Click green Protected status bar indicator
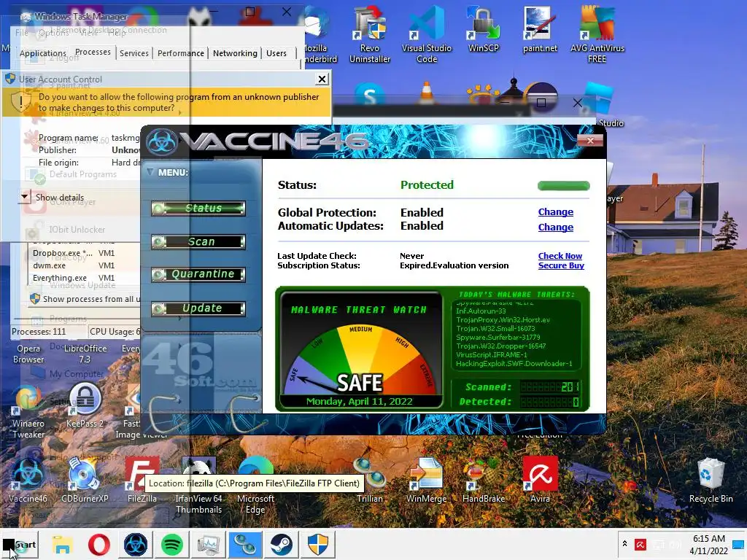This screenshot has height=560, width=747. (x=564, y=186)
